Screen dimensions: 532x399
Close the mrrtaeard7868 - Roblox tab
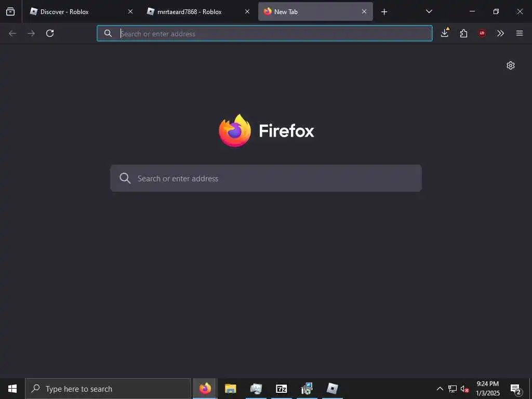pos(247,11)
